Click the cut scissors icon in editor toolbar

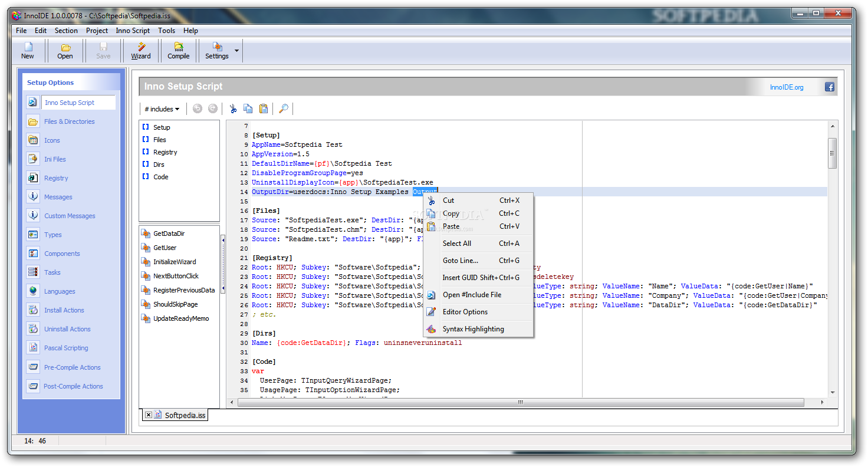[233, 108]
